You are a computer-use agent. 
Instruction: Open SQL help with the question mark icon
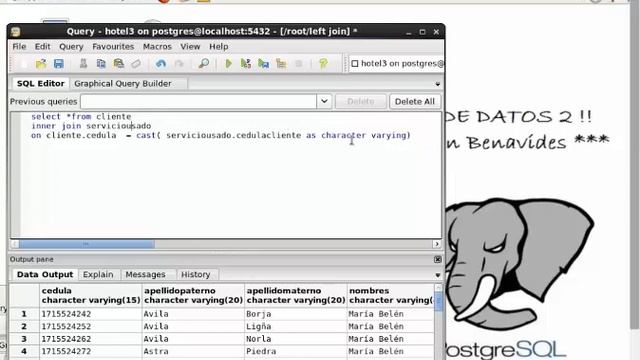point(323,64)
